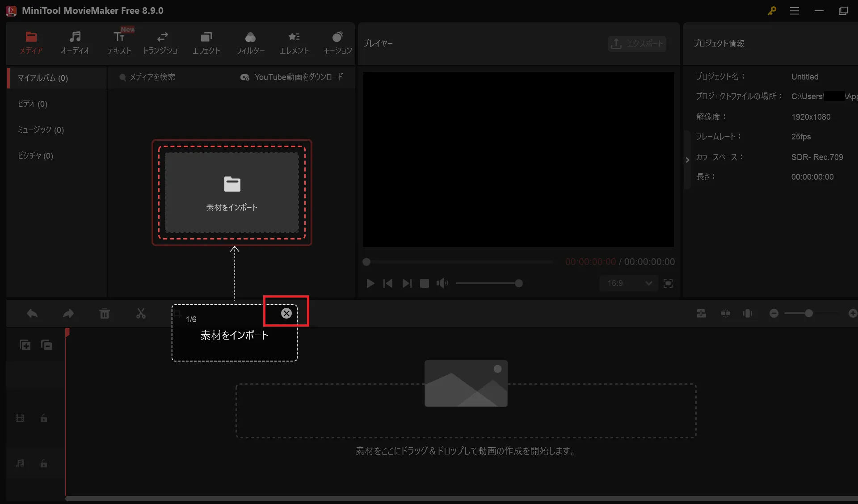Click the media search magnifier icon
The height and width of the screenshot is (504, 858).
tap(122, 77)
